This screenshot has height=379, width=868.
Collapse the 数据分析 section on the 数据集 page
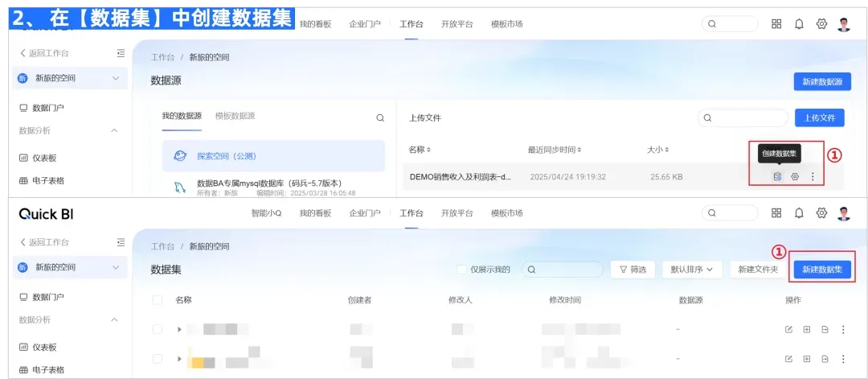[x=115, y=319]
